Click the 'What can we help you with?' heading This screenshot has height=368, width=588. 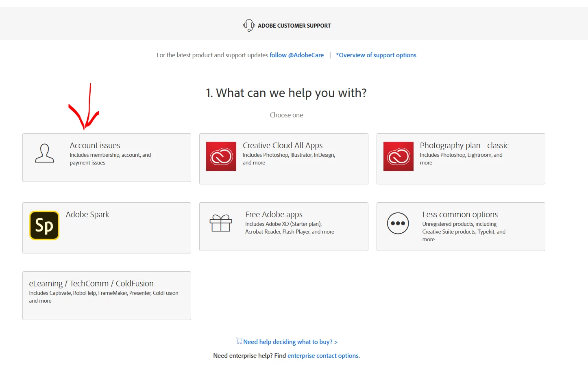[x=286, y=93]
